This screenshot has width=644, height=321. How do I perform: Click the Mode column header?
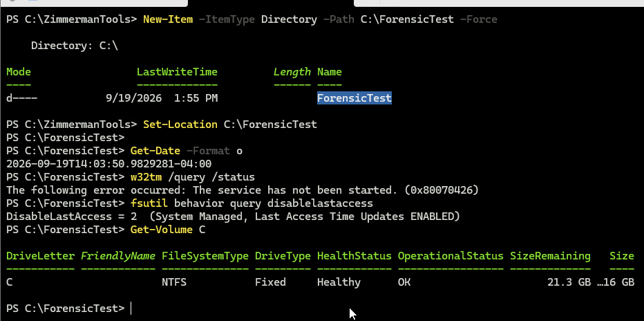tap(19, 72)
